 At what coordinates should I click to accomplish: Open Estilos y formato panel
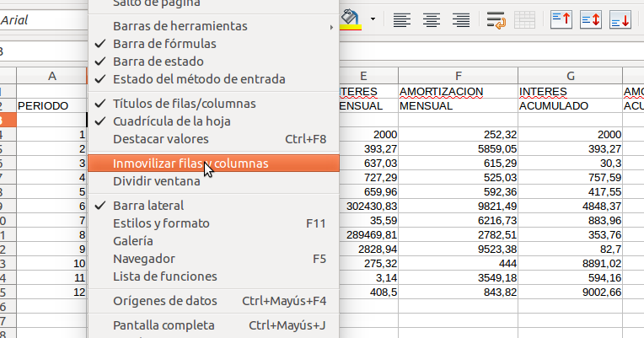coord(213,223)
